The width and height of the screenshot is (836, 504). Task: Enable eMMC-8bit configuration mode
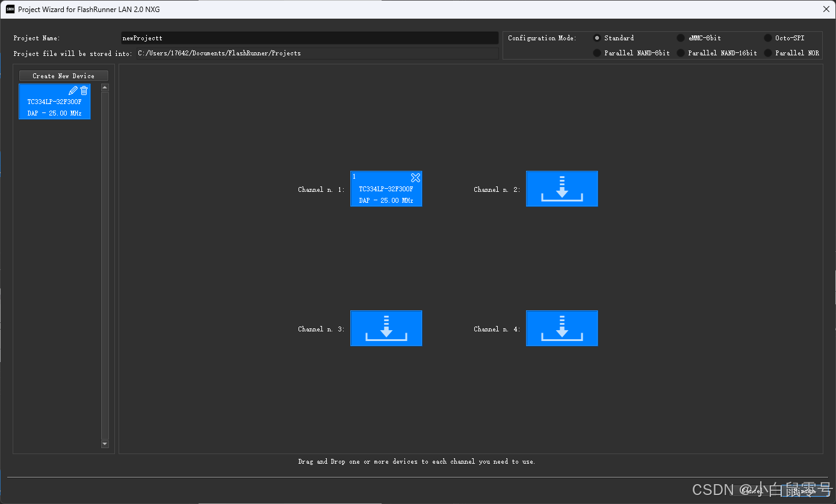pos(680,37)
